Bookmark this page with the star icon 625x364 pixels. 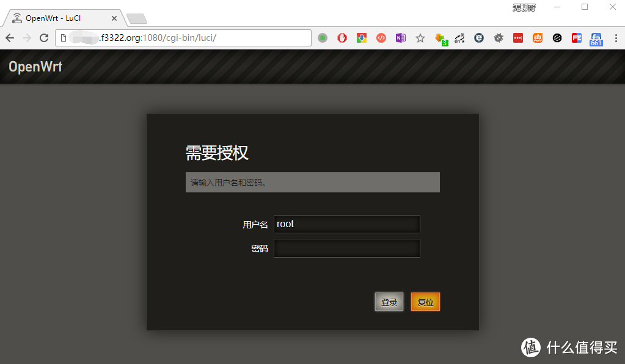(420, 38)
